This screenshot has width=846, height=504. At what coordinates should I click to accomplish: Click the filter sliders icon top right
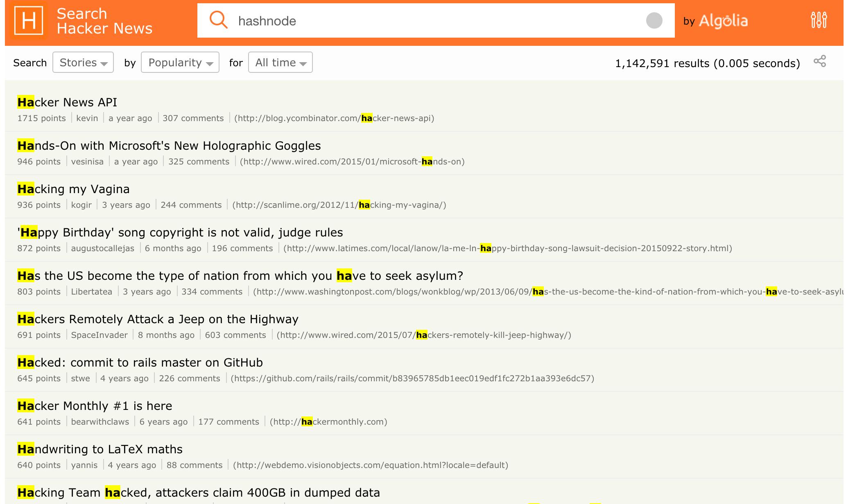point(819,20)
